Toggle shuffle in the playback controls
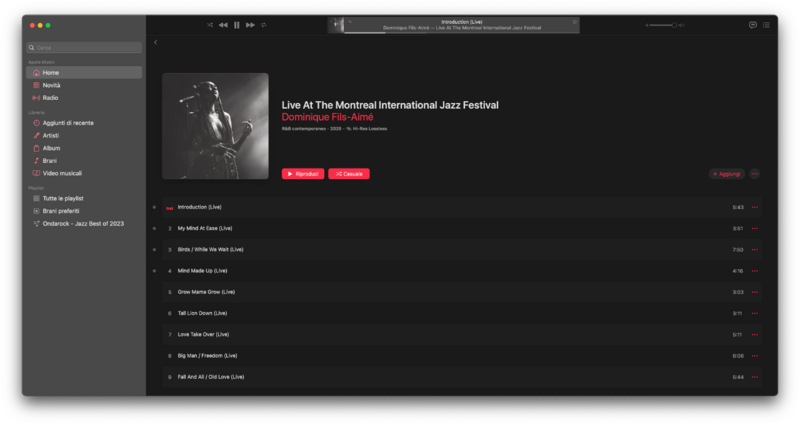 pyautogui.click(x=210, y=24)
